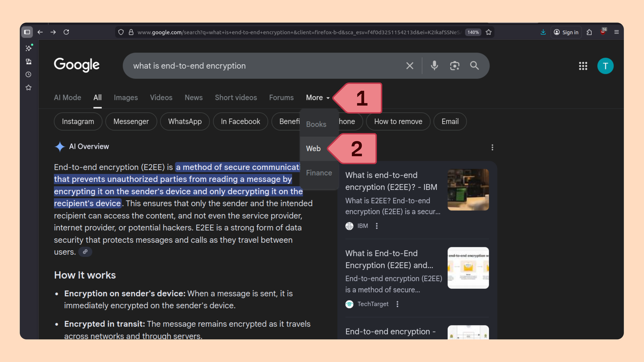
Task: Switch to the Short videos tab
Action: pyautogui.click(x=236, y=98)
